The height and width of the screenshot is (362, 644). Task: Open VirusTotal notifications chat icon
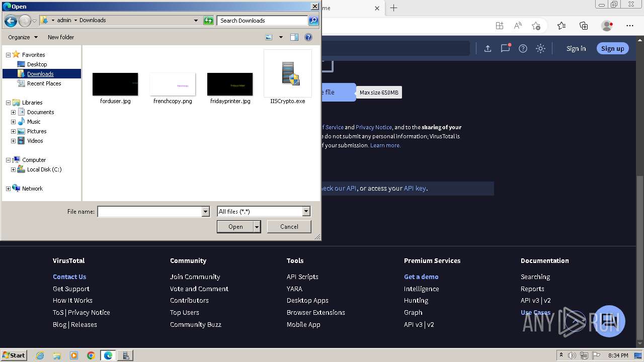click(x=505, y=48)
